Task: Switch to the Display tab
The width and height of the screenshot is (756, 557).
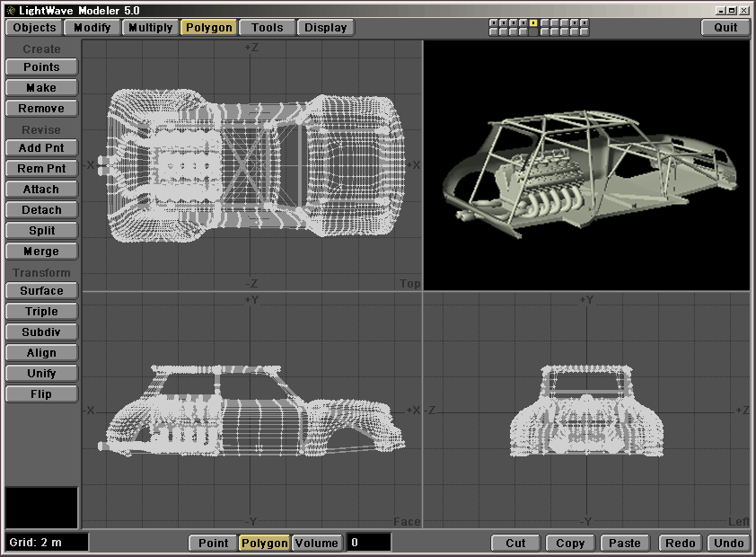Action: pyautogui.click(x=325, y=27)
